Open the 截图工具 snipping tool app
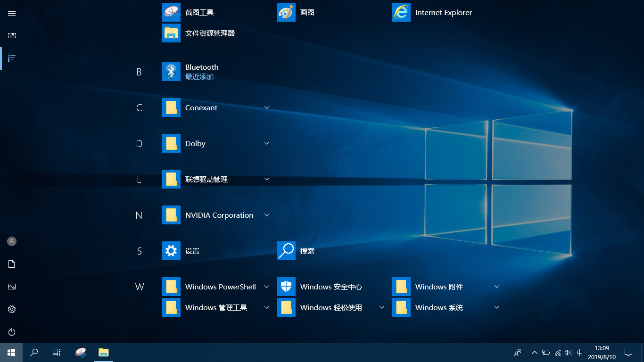The width and height of the screenshot is (644, 362). (216, 13)
